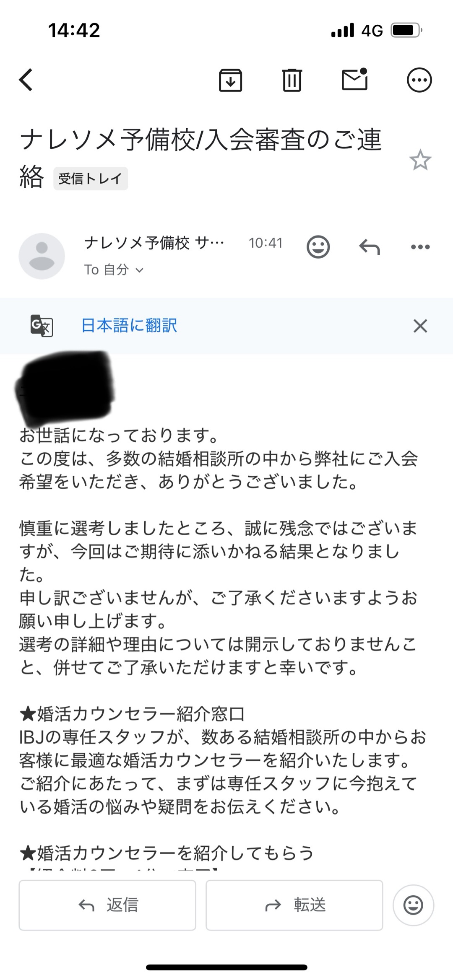453x980 pixels.
Task: Tap reply arrow in sender row
Action: [370, 246]
